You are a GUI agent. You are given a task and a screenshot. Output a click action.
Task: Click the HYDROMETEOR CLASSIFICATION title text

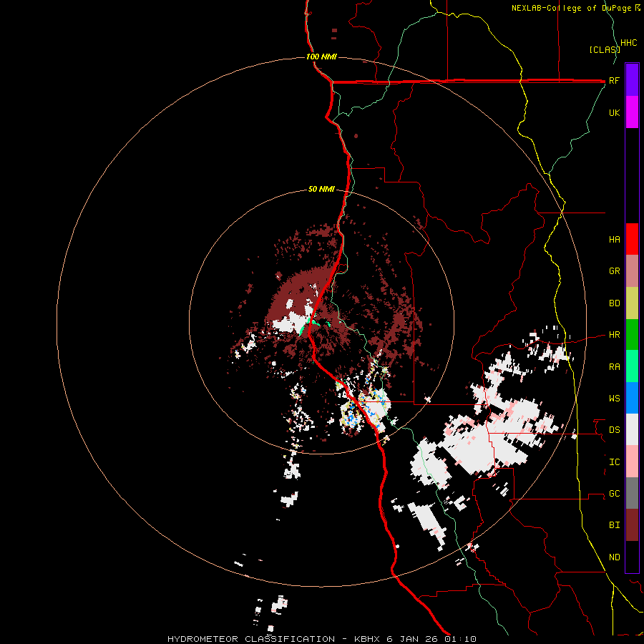[251, 639]
